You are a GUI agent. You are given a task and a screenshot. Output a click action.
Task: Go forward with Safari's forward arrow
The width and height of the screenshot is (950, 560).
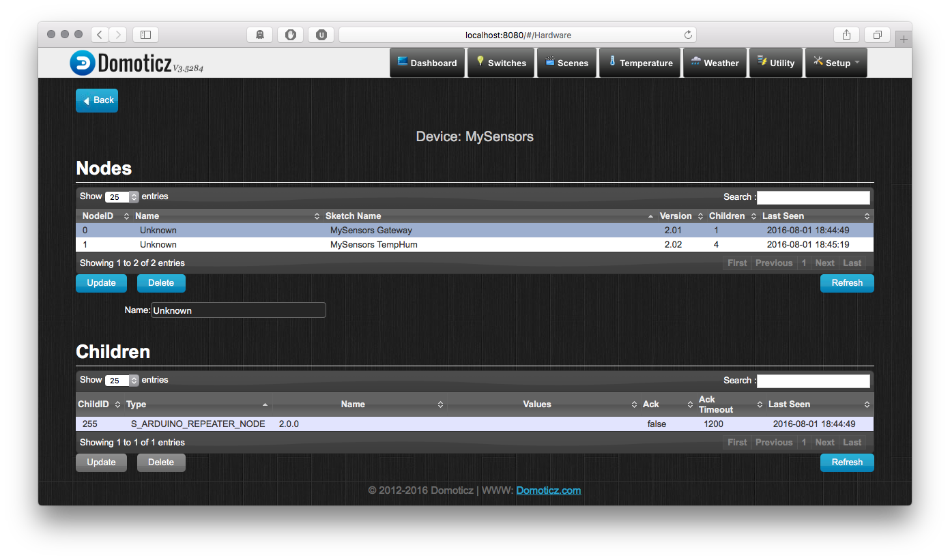pyautogui.click(x=118, y=35)
